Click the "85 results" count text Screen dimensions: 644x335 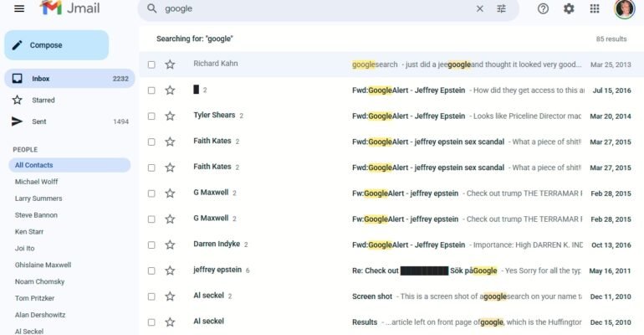(x=611, y=39)
